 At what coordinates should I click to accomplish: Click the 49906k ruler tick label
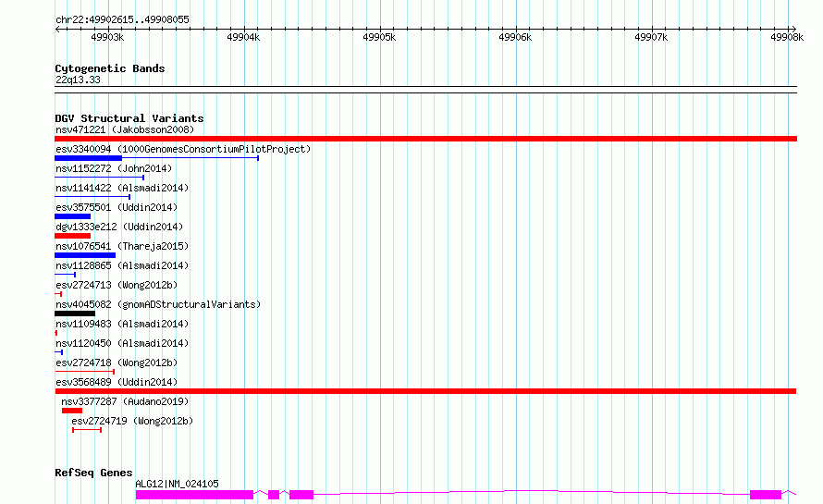pyautogui.click(x=515, y=37)
